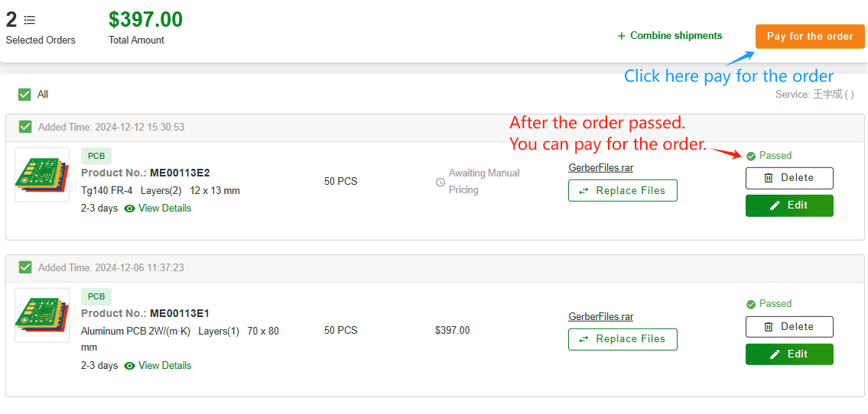
Task: Click the PCB board thumbnail for ME00113E2
Action: click(42, 175)
